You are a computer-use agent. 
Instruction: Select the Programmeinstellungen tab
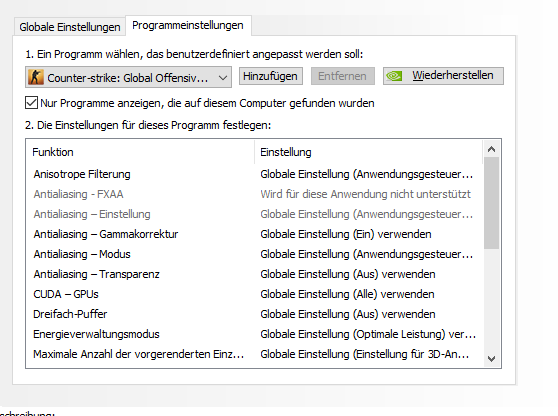coord(188,25)
